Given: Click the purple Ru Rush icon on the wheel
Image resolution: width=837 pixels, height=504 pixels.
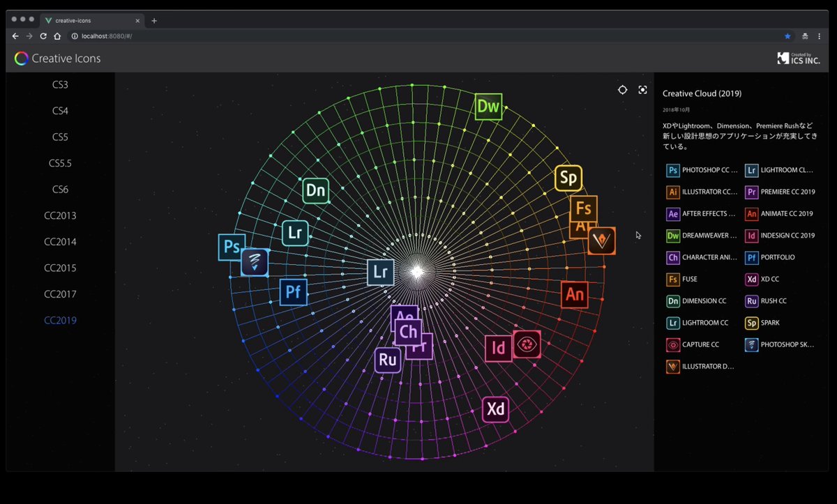Looking at the screenshot, I should (388, 360).
